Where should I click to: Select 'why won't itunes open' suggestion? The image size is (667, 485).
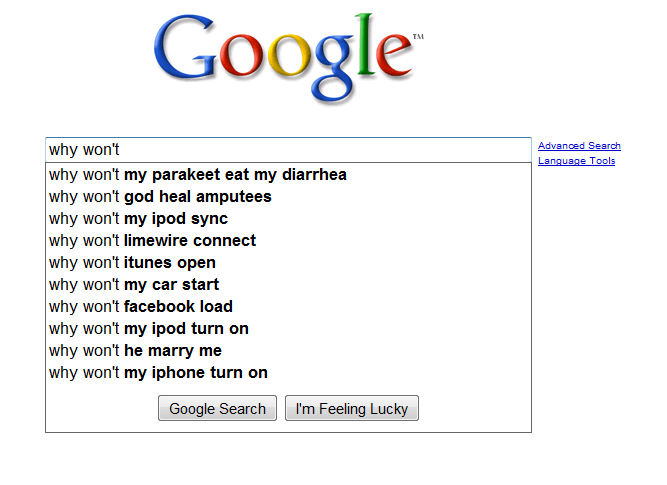coord(132,263)
